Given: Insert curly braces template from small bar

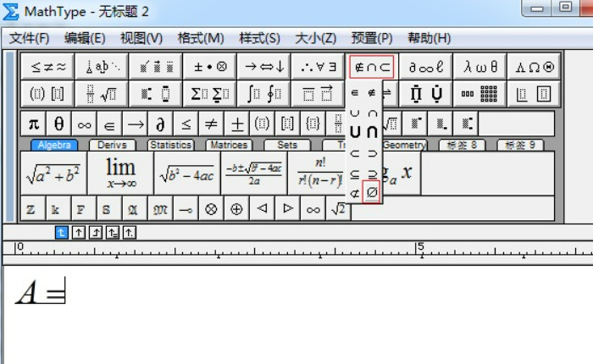Looking at the screenshot, I should point(313,124).
